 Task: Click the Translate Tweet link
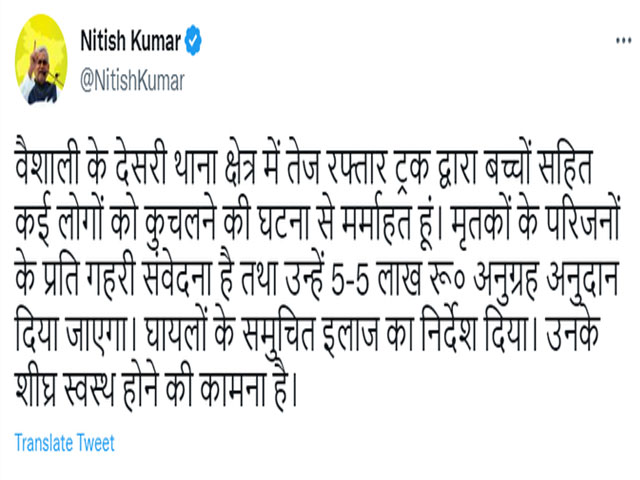pos(65,443)
